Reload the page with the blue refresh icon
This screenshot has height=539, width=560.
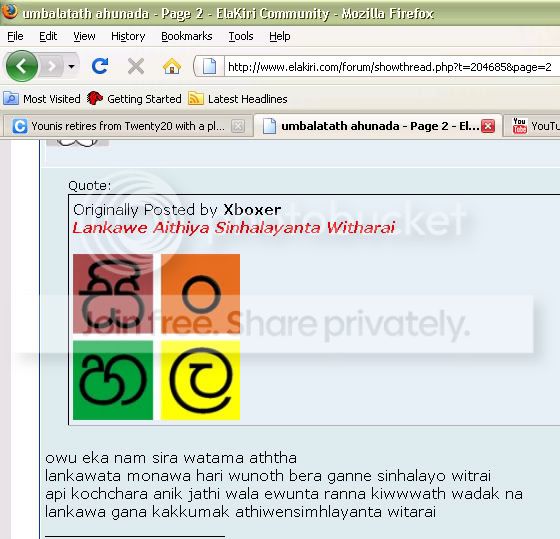[x=100, y=66]
